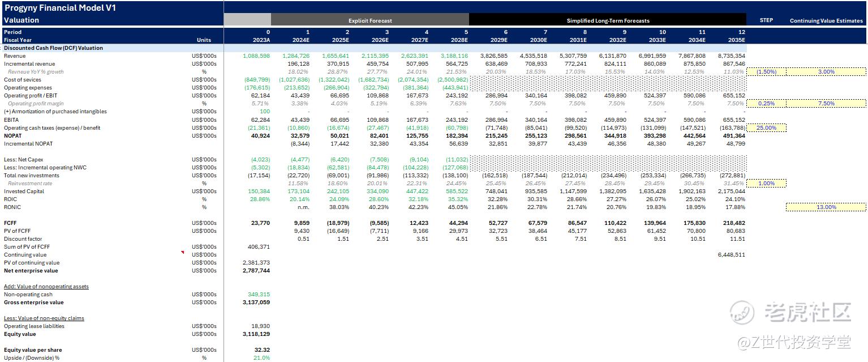Select the 2035E fiscal year column header

(x=736, y=40)
